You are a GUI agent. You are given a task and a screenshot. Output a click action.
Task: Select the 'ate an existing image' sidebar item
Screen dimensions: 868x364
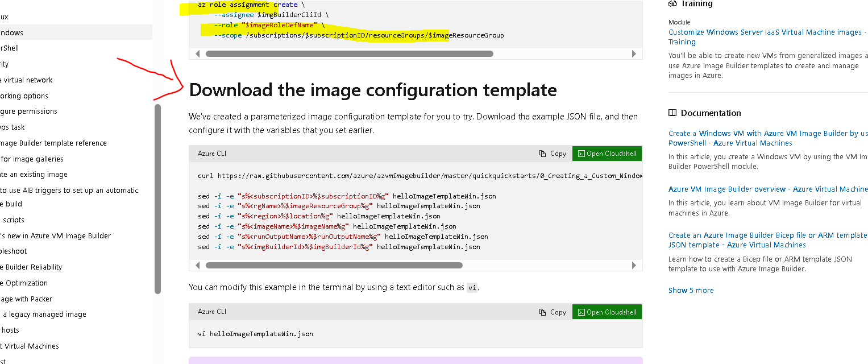click(34, 174)
